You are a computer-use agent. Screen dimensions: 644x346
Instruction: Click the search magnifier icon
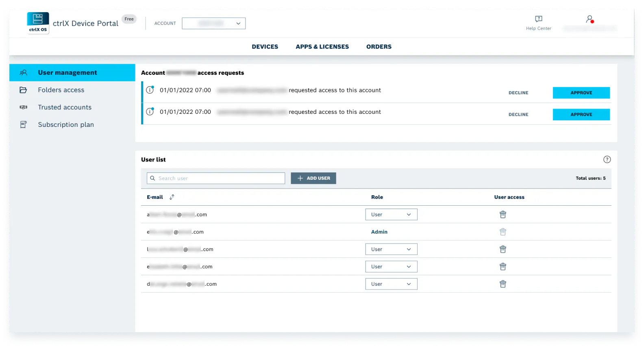[153, 178]
